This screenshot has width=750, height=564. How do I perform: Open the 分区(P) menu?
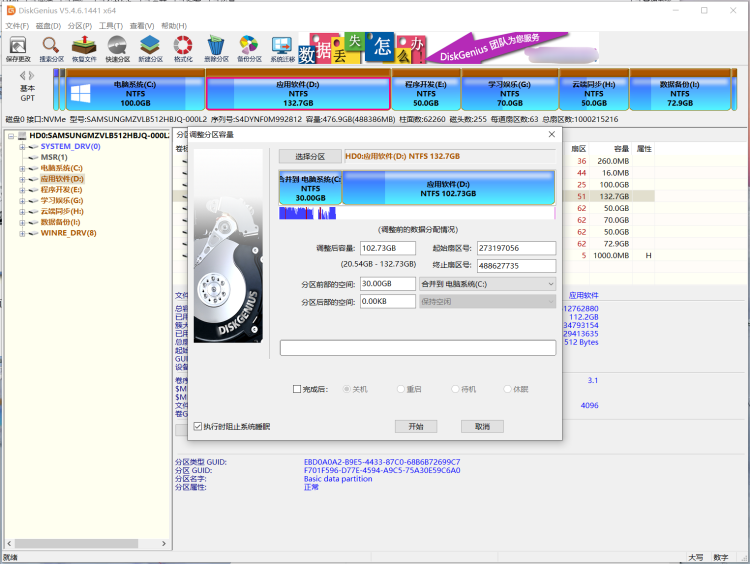(x=80, y=26)
